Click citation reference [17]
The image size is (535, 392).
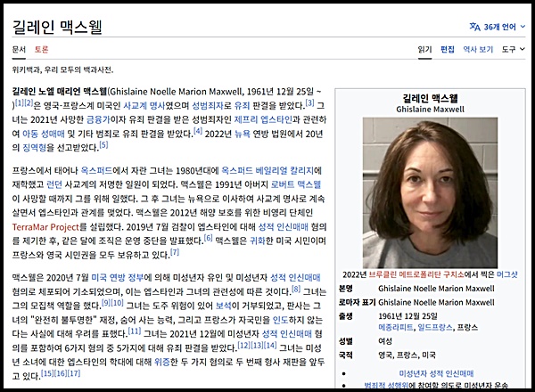(74, 373)
